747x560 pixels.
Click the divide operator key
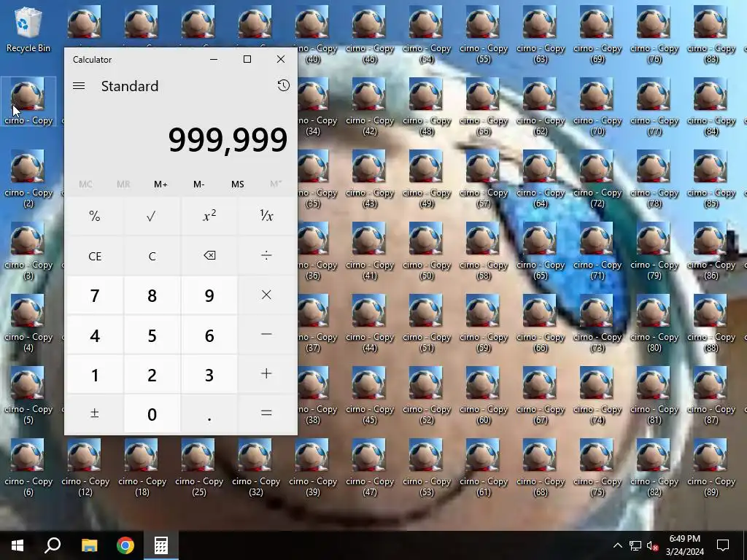[x=266, y=256]
